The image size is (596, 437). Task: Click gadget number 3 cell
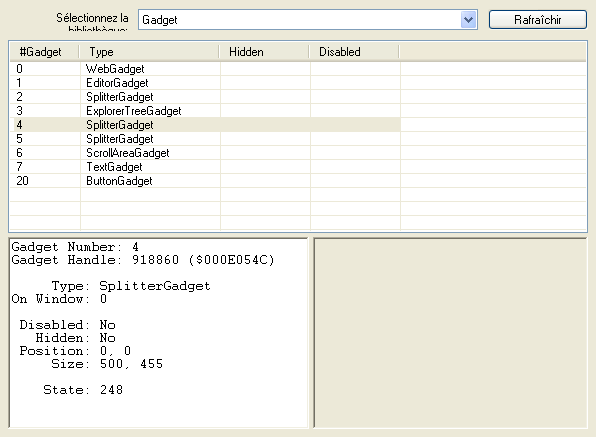[45, 111]
